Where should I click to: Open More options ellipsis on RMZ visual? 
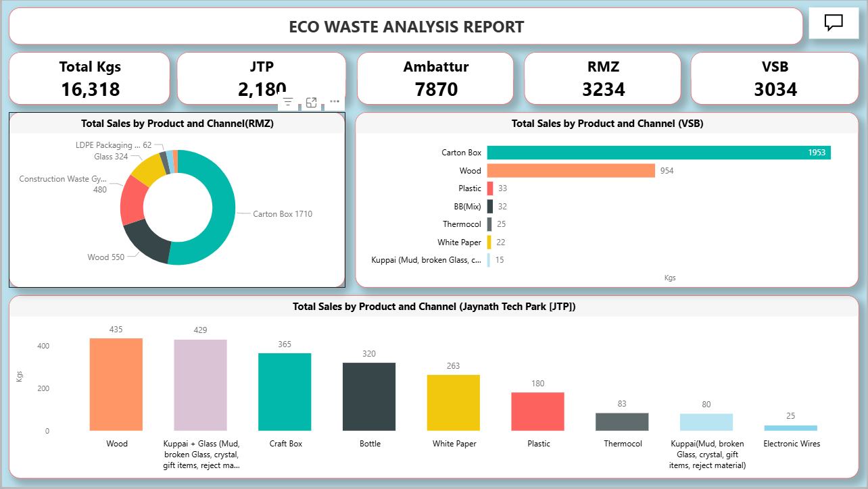pyautogui.click(x=335, y=102)
